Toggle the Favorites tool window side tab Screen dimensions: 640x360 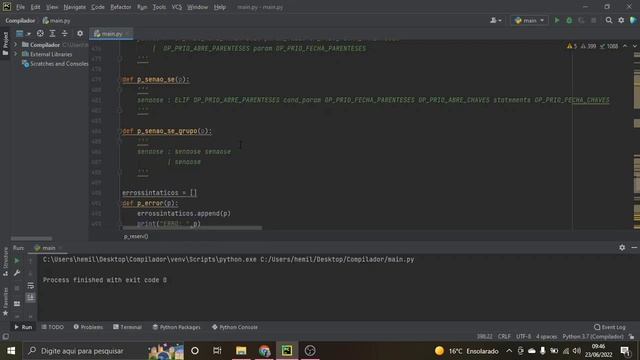5,301
